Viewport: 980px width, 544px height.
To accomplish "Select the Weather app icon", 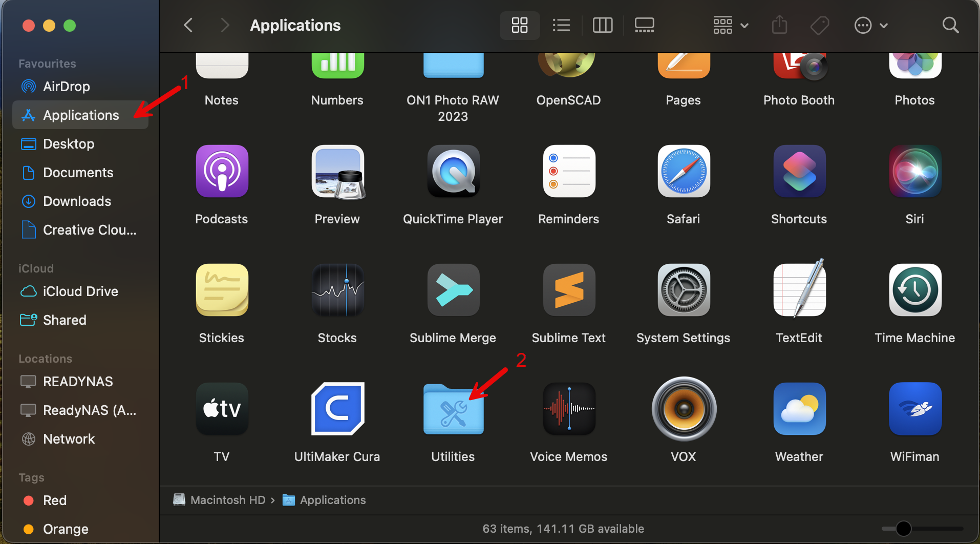I will point(799,409).
